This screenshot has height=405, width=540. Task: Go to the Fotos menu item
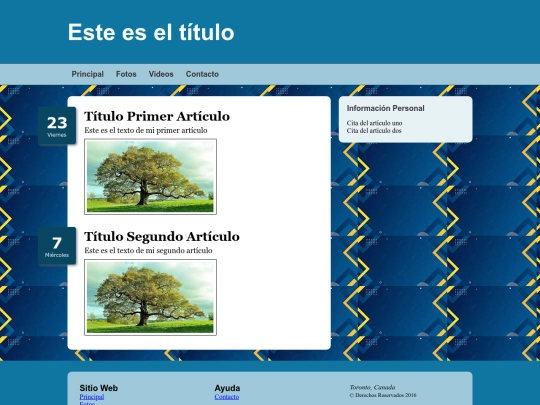[x=126, y=74]
